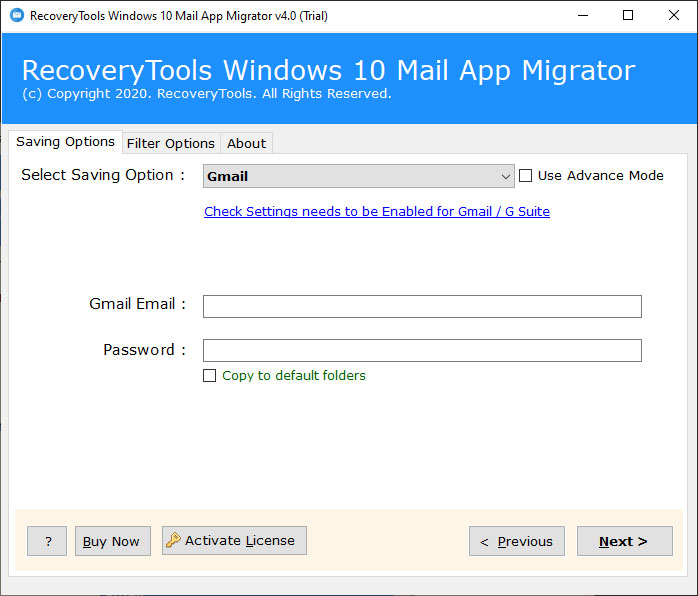Minimize the Migrator window

pyautogui.click(x=583, y=16)
